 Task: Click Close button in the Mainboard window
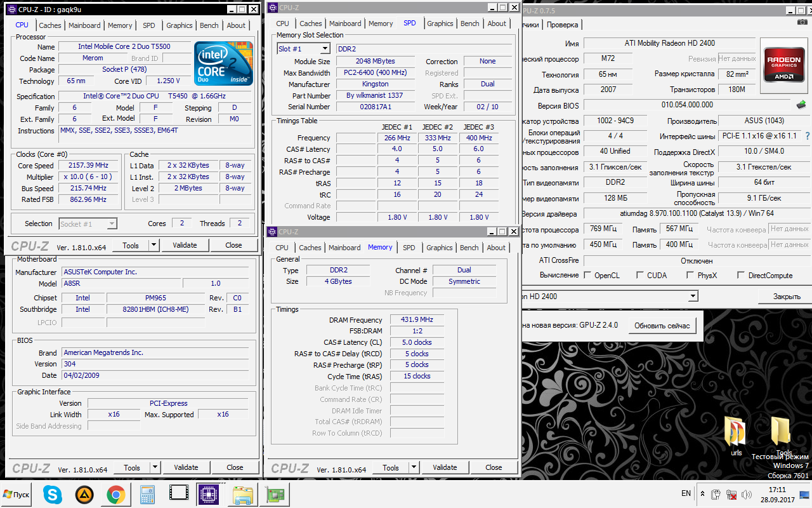[235, 467]
